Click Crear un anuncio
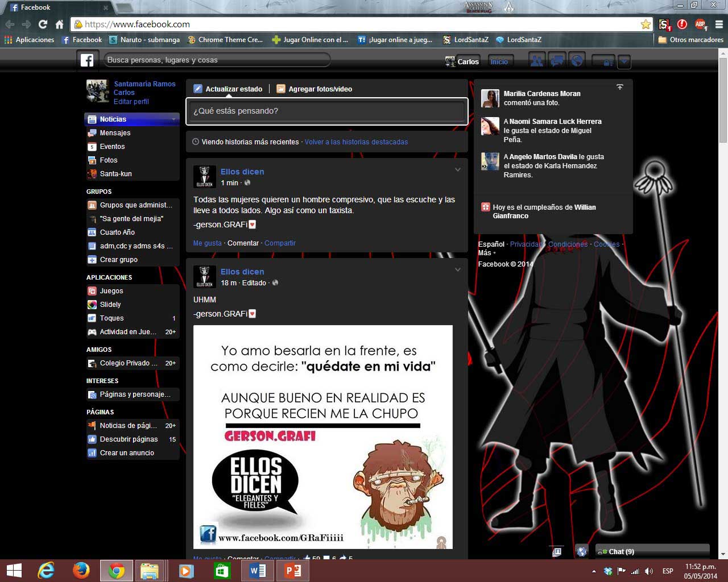The height and width of the screenshot is (582, 728). tap(132, 453)
